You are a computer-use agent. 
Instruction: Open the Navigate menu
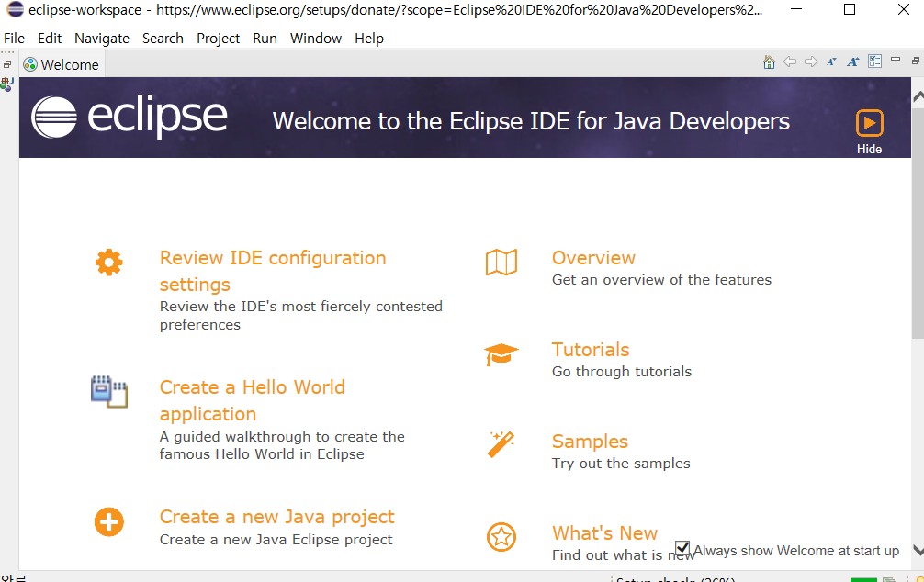tap(102, 39)
